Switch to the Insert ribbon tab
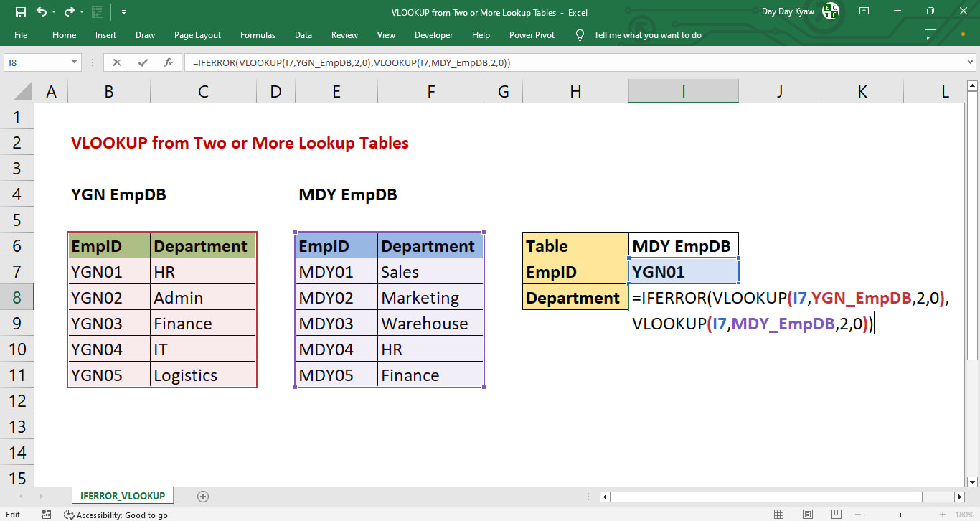This screenshot has height=521, width=980. pos(105,34)
